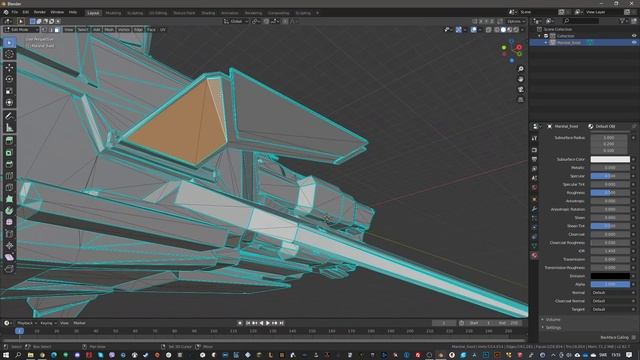Image resolution: width=640 pixels, height=360 pixels.
Task: Select the Cursor tool
Action: (x=9, y=54)
